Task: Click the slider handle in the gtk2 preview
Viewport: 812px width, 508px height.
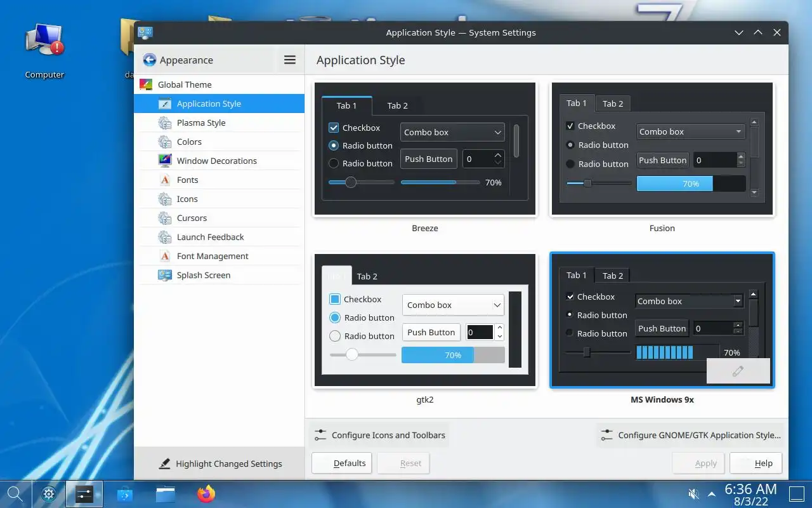Action: [x=352, y=354]
